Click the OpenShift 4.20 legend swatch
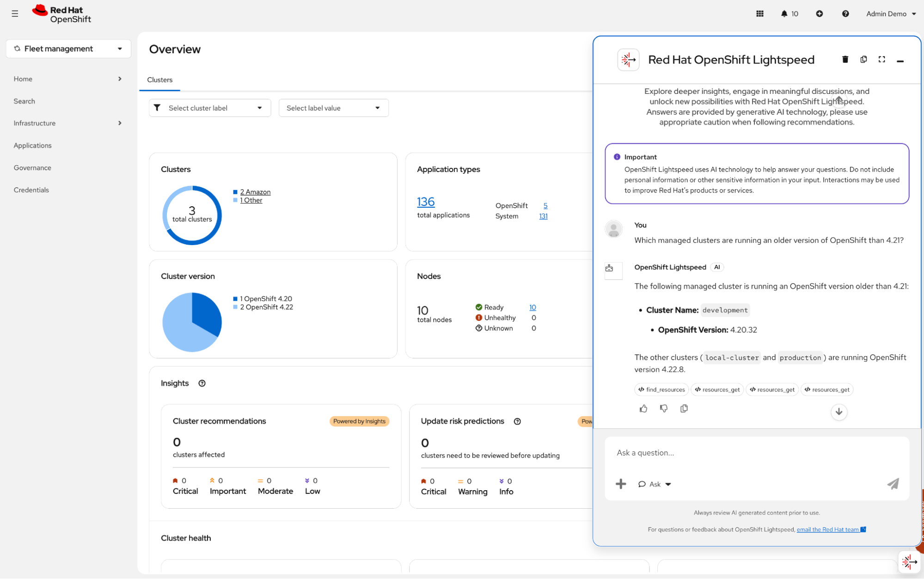Screen dimensions: 924x579 coord(235,299)
